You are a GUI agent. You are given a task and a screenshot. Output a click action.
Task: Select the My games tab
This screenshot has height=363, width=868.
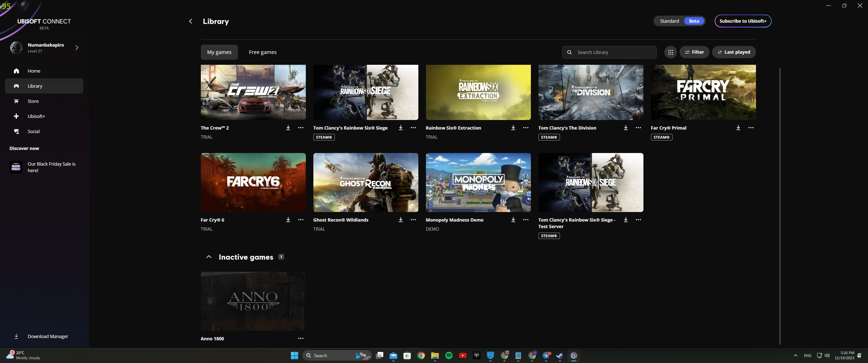click(x=219, y=52)
